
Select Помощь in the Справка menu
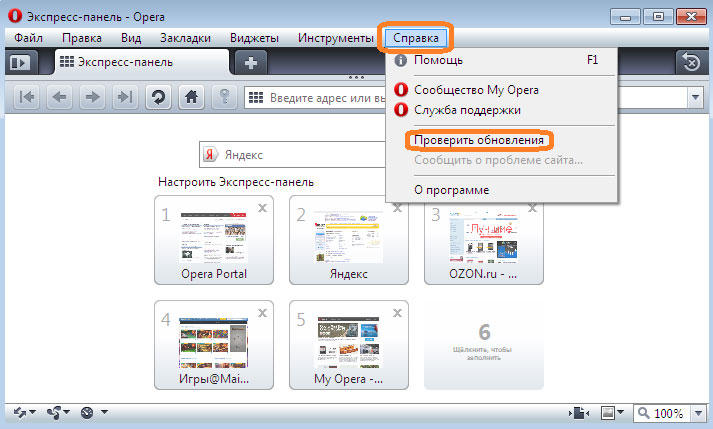tap(502, 60)
